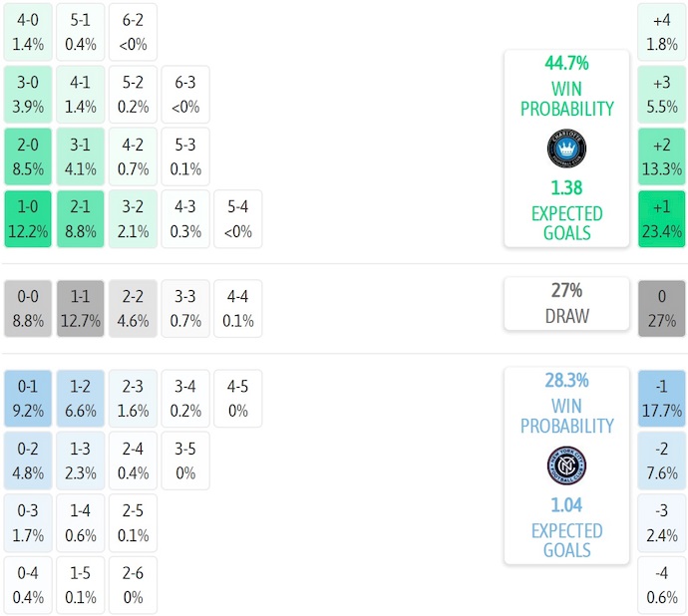
Task: Click the Charlotte FC crest icon
Action: pos(566,149)
